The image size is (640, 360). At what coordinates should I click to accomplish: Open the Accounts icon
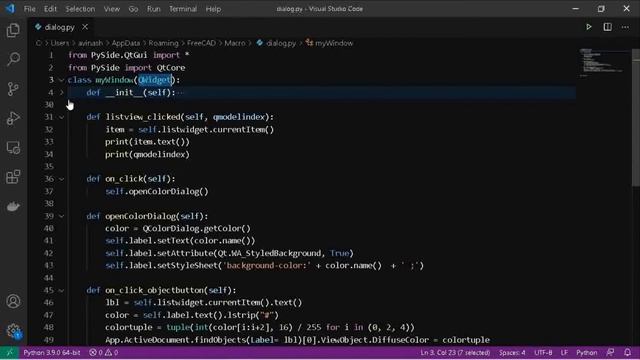point(13,301)
